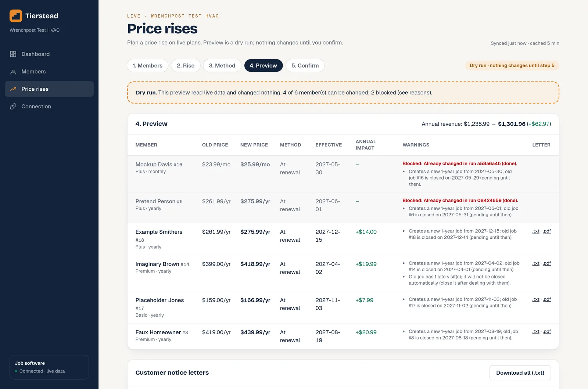
Task: Click the Job software connection status card
Action: tap(49, 367)
